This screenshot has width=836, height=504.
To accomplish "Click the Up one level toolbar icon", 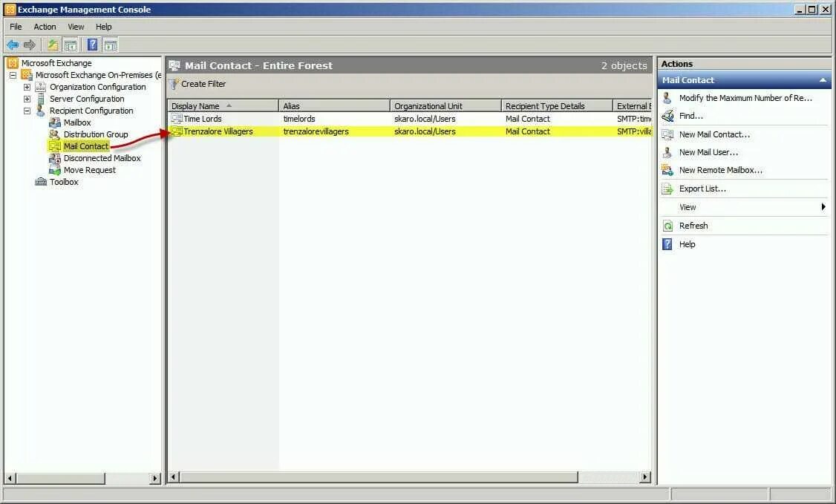I will (x=53, y=45).
